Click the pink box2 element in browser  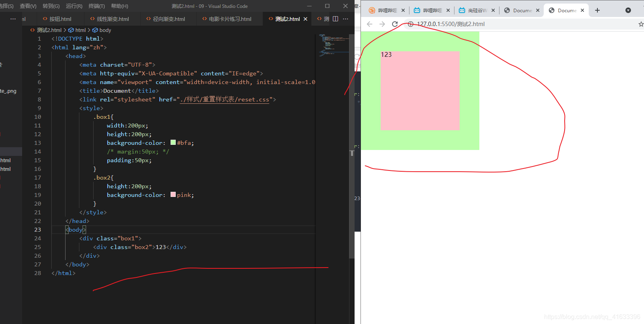pos(420,91)
